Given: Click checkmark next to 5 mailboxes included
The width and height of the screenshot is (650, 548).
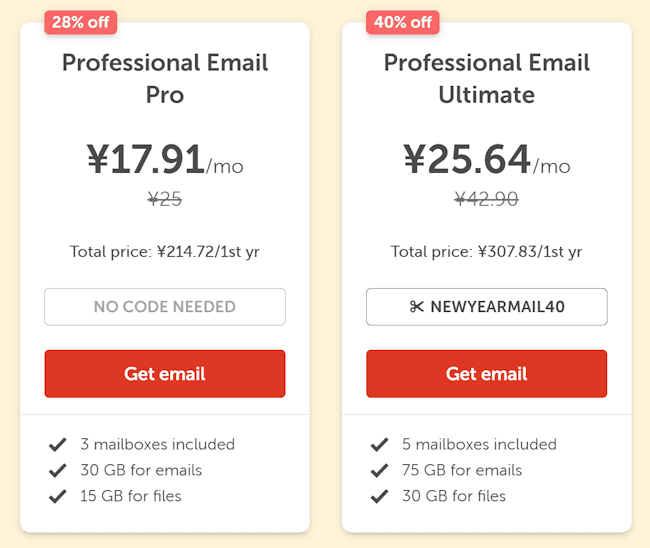Looking at the screenshot, I should (379, 444).
